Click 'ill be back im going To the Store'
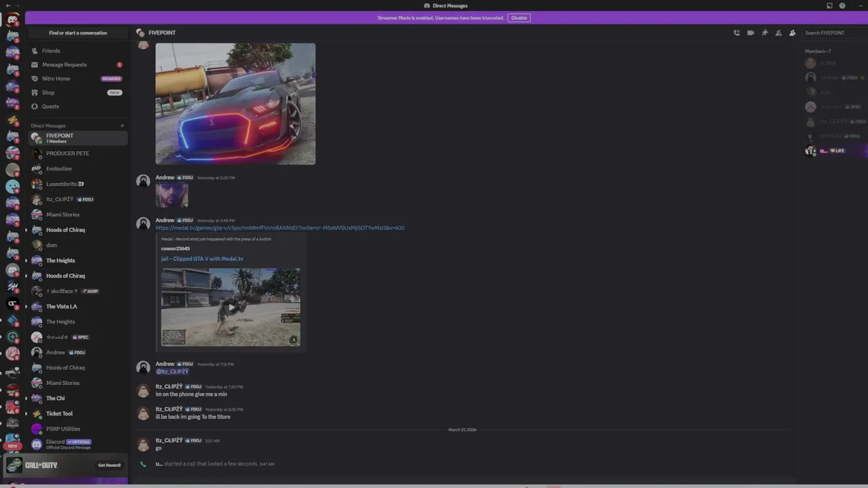868x488 pixels. pos(193,417)
